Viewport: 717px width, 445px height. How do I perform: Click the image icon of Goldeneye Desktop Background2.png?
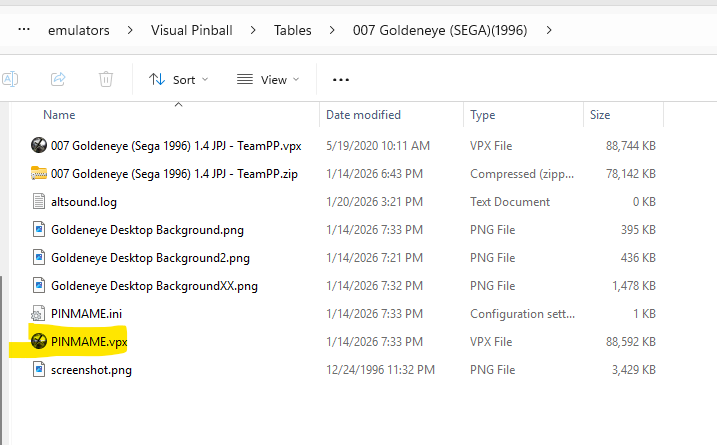(x=39, y=257)
